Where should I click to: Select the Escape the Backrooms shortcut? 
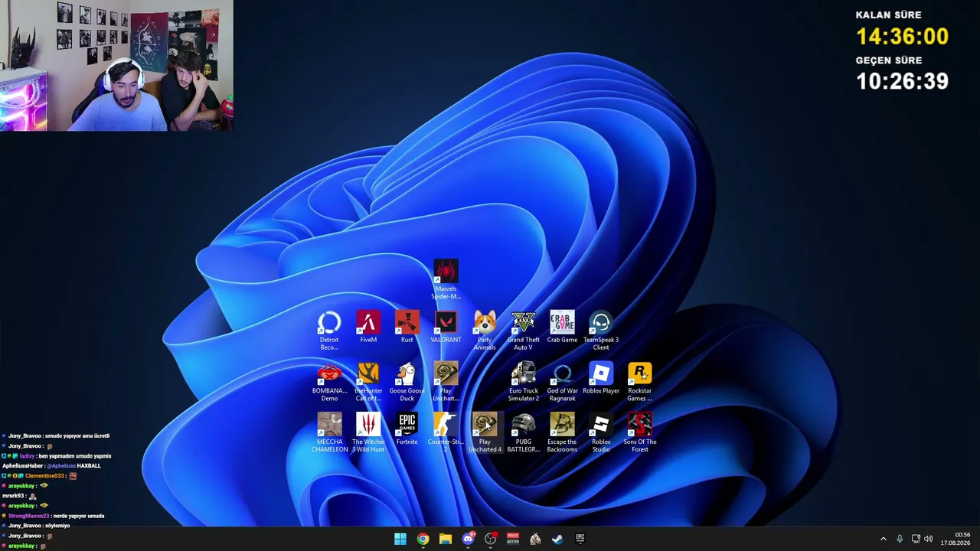coord(562,433)
